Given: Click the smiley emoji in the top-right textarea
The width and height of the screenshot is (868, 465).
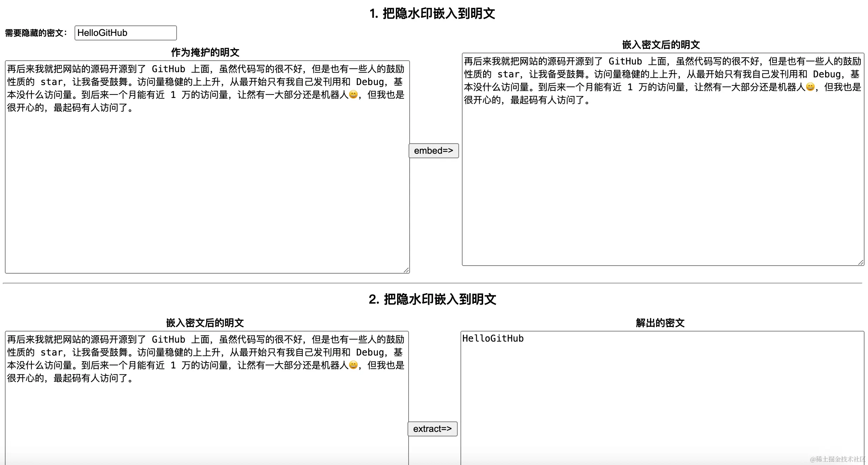Looking at the screenshot, I should point(810,87).
